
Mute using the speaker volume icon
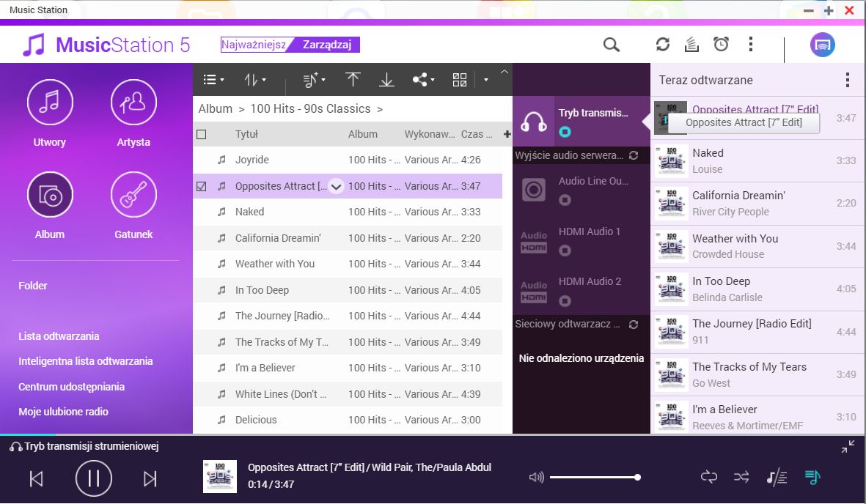pos(536,477)
